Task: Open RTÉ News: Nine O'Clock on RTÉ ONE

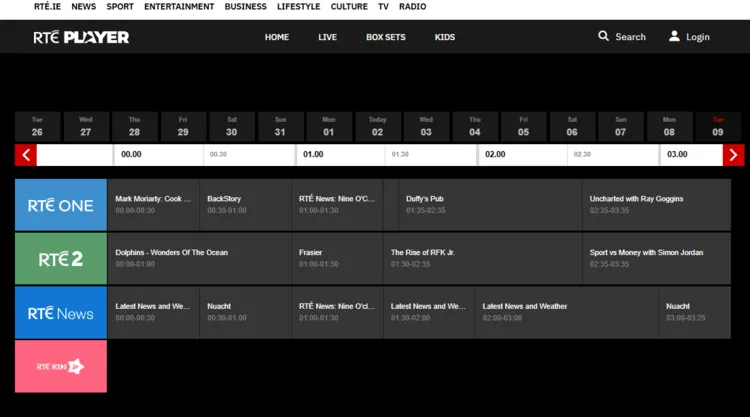Action: point(337,205)
